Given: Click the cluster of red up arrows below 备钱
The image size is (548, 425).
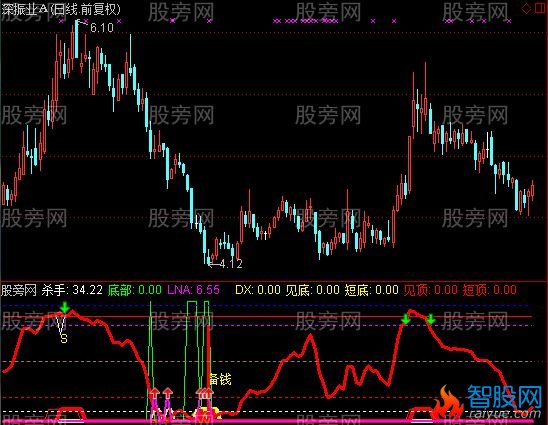Looking at the screenshot, I should click(204, 394).
